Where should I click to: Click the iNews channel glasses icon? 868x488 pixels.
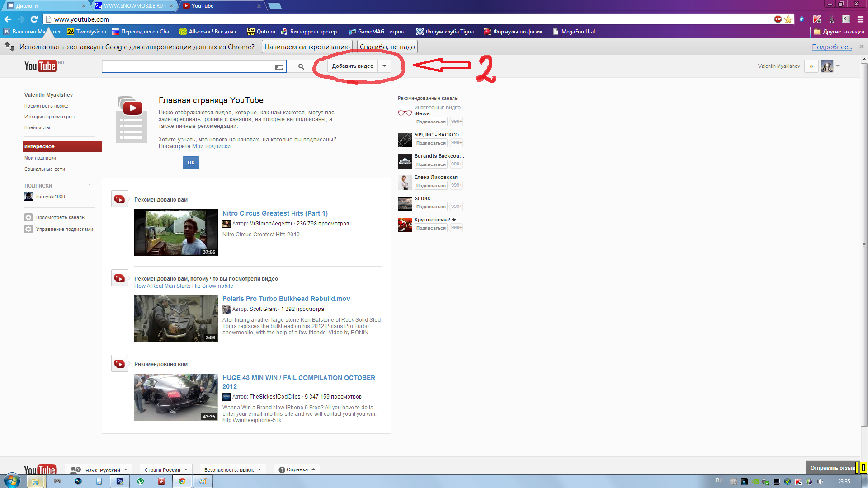pyautogui.click(x=405, y=113)
